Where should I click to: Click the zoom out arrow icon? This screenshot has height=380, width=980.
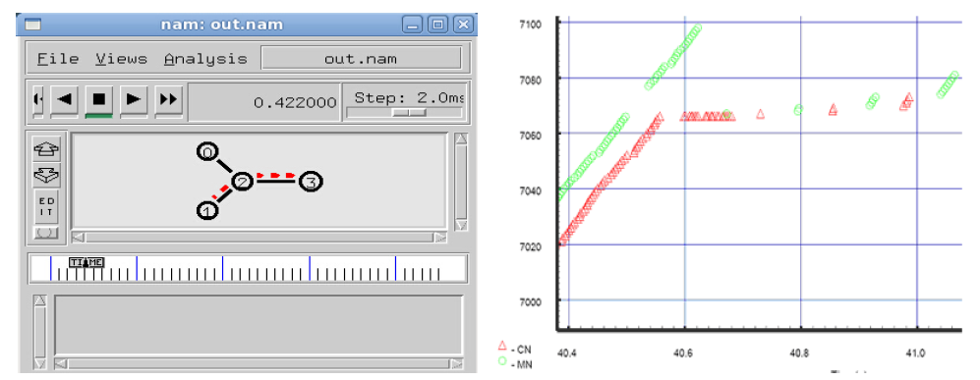pyautogui.click(x=47, y=176)
